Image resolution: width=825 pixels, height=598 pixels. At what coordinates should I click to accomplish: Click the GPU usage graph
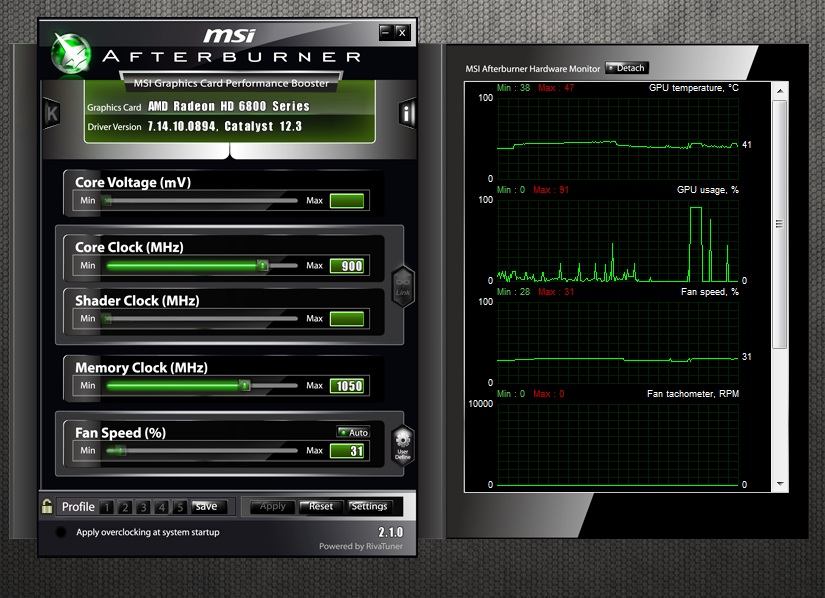point(618,241)
